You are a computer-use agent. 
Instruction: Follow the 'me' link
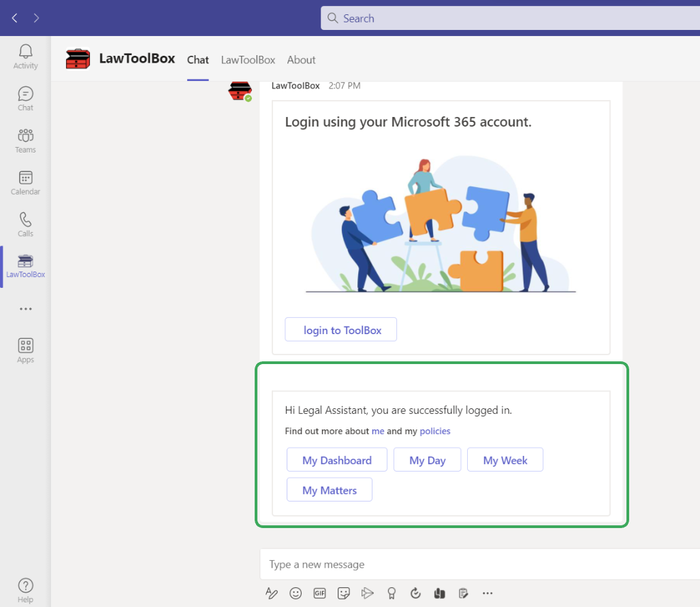tap(378, 431)
